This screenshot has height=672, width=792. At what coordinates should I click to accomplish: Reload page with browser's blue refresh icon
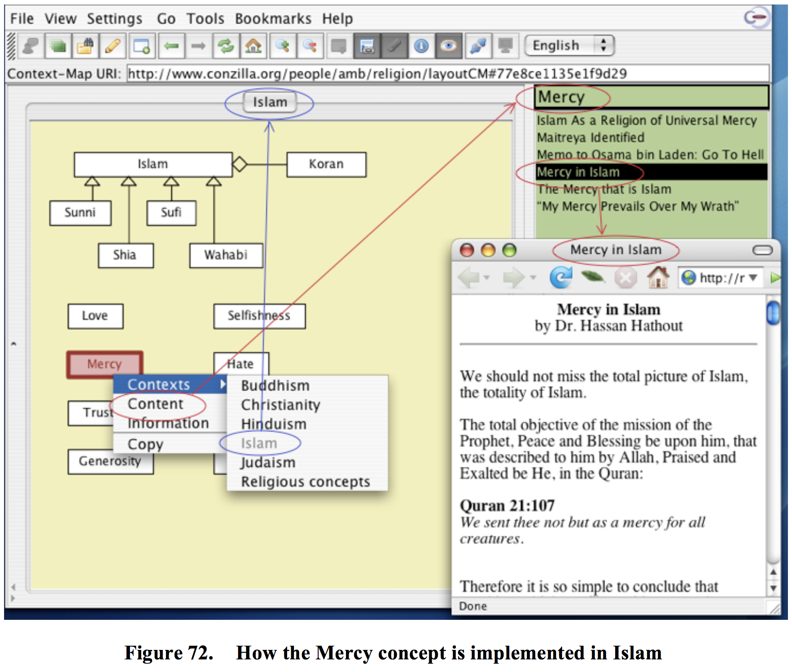point(561,278)
